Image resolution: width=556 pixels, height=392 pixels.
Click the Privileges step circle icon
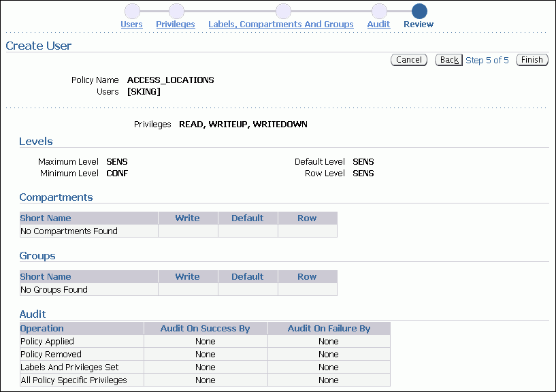click(x=176, y=11)
